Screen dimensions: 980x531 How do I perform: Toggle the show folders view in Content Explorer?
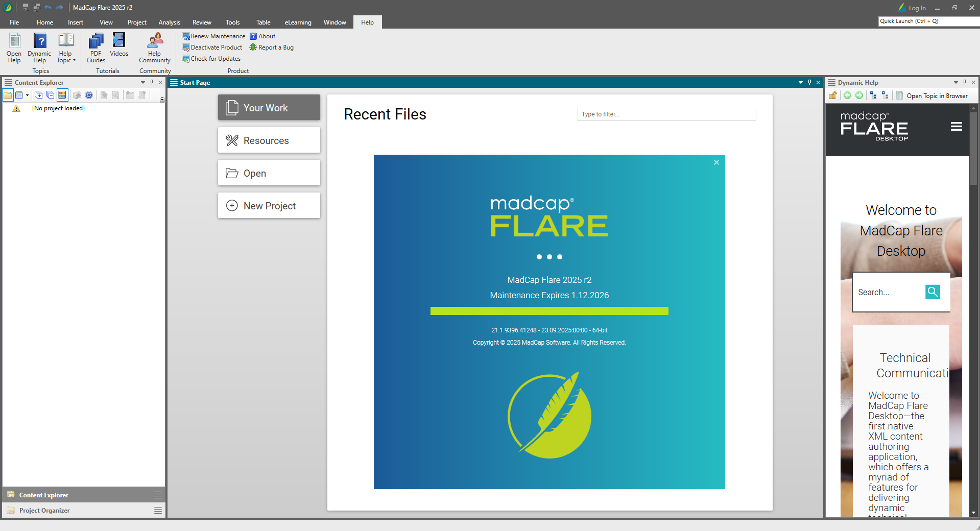click(x=8, y=95)
